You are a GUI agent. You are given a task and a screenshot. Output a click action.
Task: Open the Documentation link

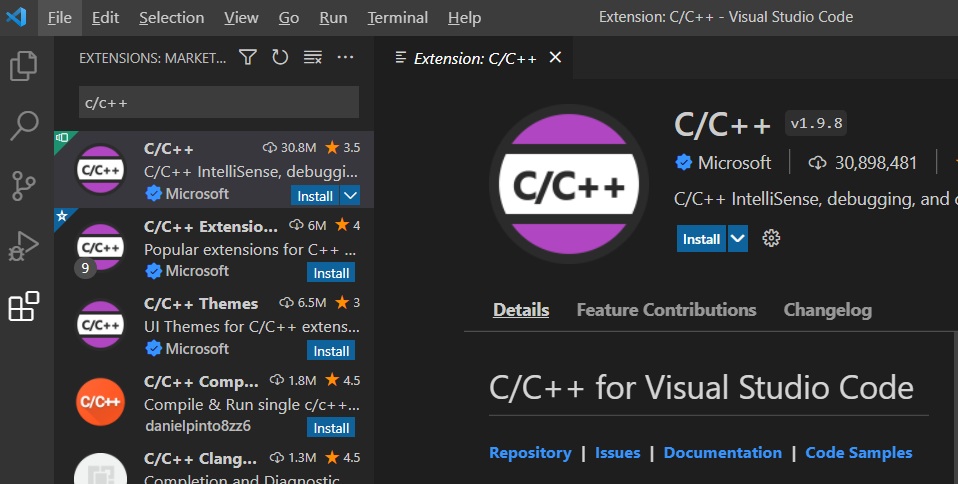[722, 453]
